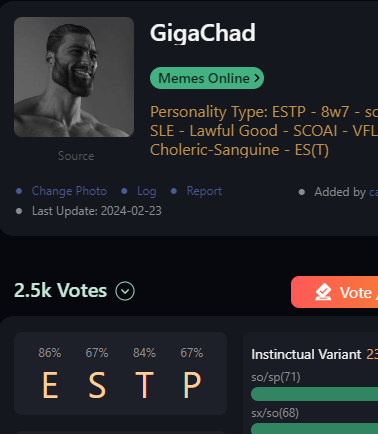Select the P letter in ESTP card
The height and width of the screenshot is (434, 378).
[x=192, y=385]
